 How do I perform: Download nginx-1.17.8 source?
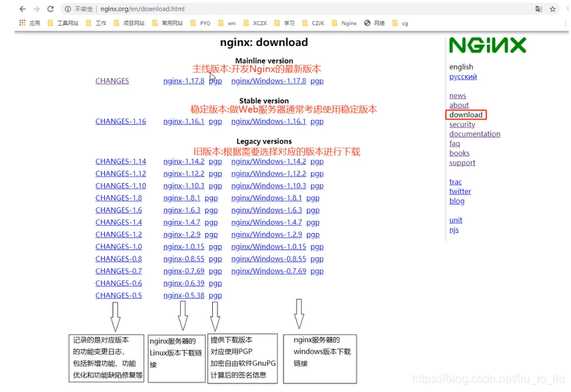point(184,81)
